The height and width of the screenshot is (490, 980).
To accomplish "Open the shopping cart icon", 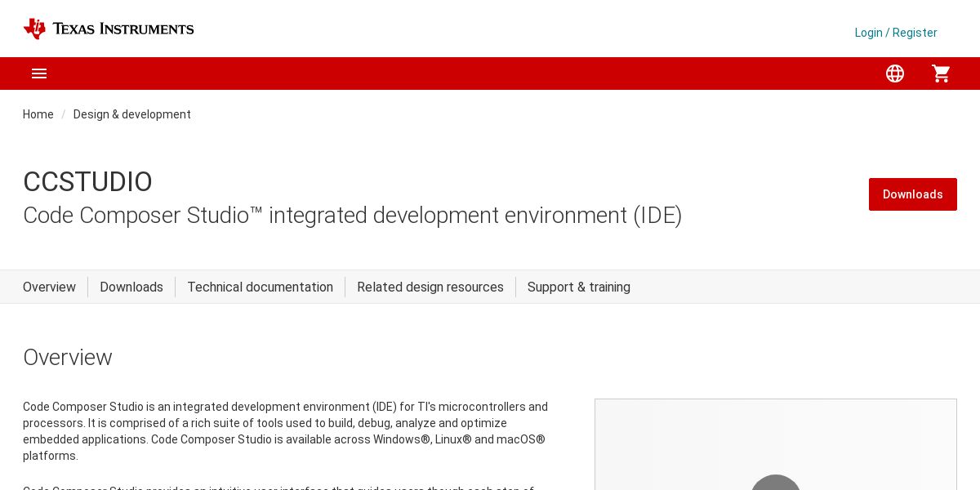I will point(941,73).
